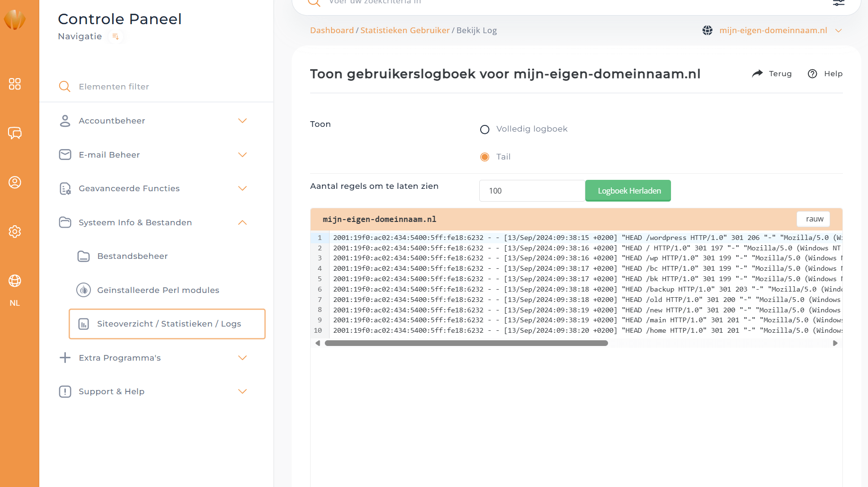Expand Geavanceerde Functies chevron
This screenshot has height=487, width=868.
(242, 188)
